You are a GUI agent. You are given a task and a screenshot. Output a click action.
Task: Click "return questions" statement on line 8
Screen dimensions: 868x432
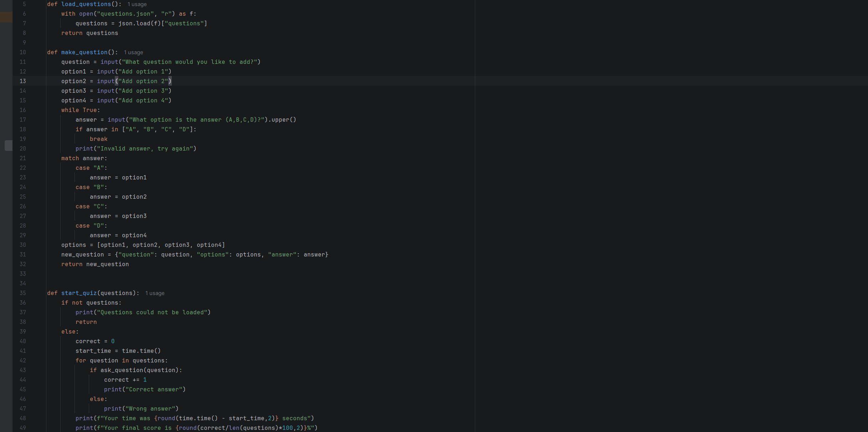[89, 33]
